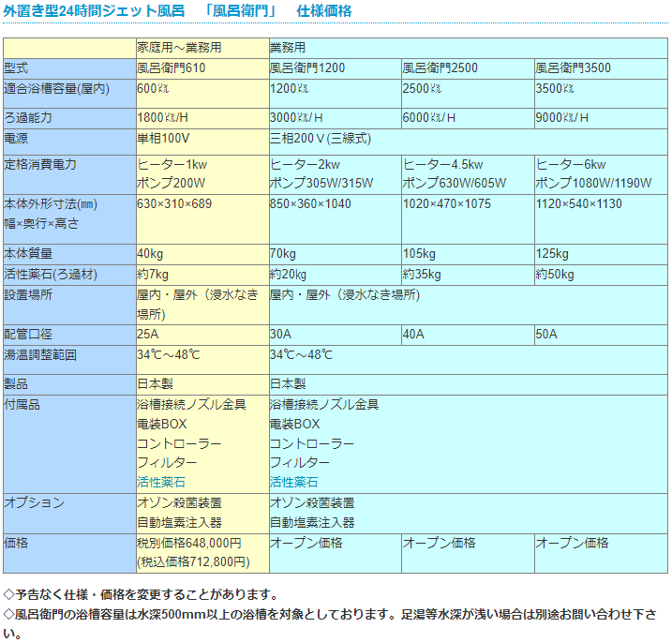This screenshot has width=672, height=643.
Task: Click the ヒーター4.5kw text
Action: (x=442, y=164)
